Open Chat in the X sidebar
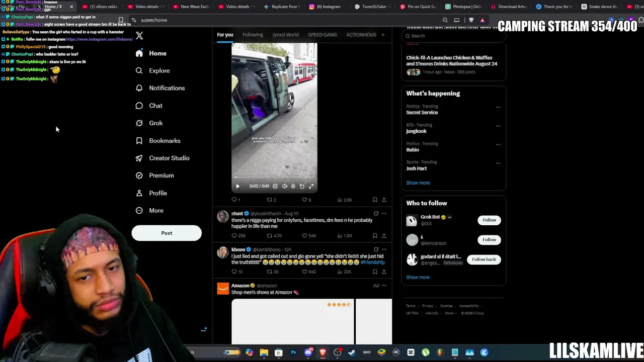644x362 pixels. (149, 106)
